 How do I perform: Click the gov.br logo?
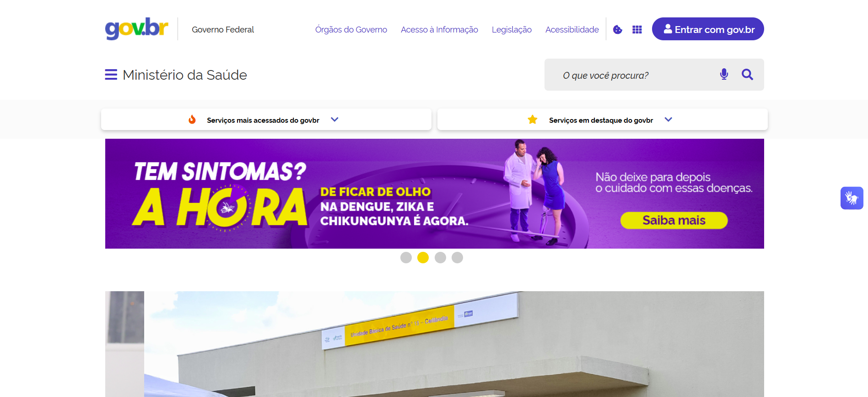(136, 28)
